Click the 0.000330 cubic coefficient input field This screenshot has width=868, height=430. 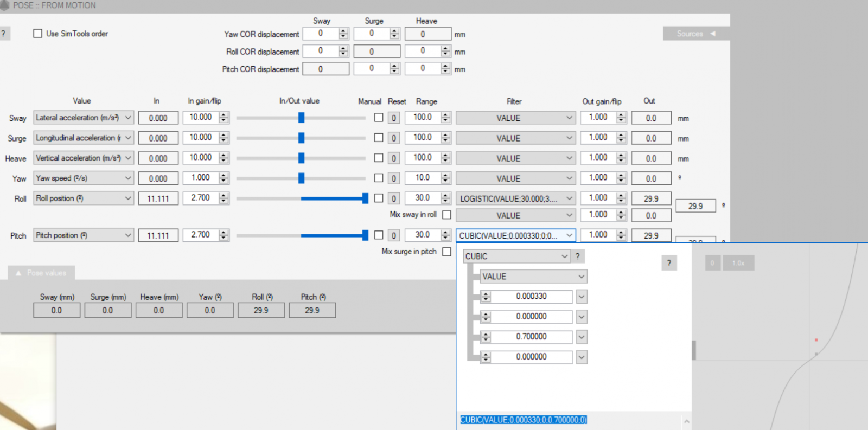(x=531, y=297)
